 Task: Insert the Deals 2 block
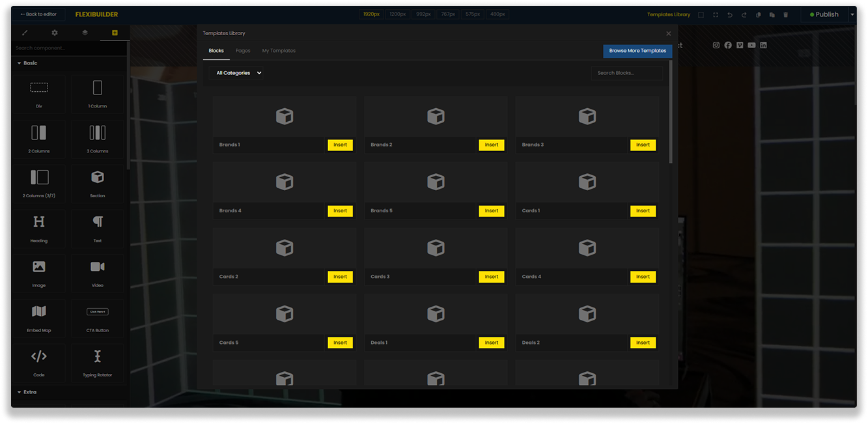(643, 343)
